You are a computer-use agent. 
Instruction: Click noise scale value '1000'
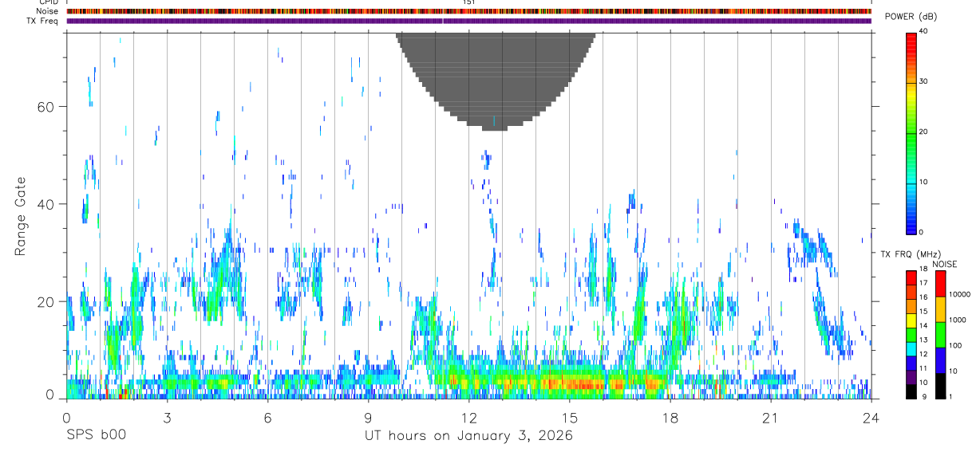tap(957, 320)
